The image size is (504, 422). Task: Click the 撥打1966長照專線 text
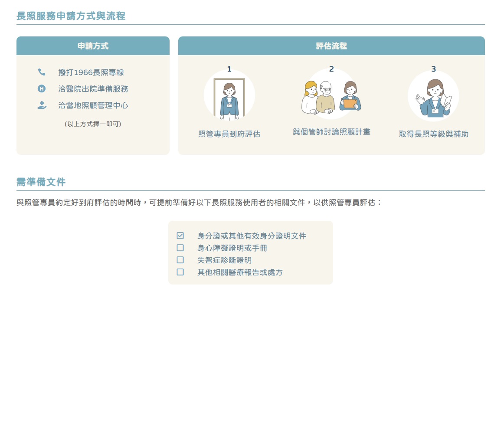(x=91, y=72)
